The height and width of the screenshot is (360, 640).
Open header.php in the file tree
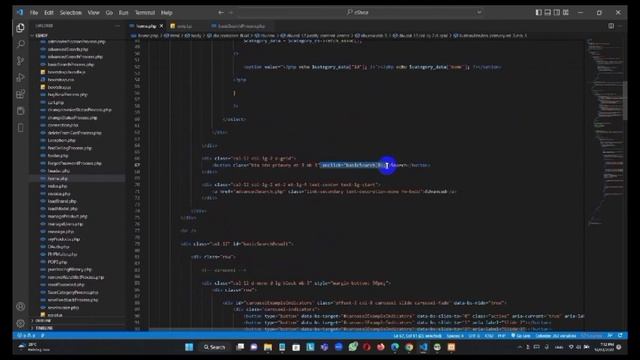coord(58,171)
